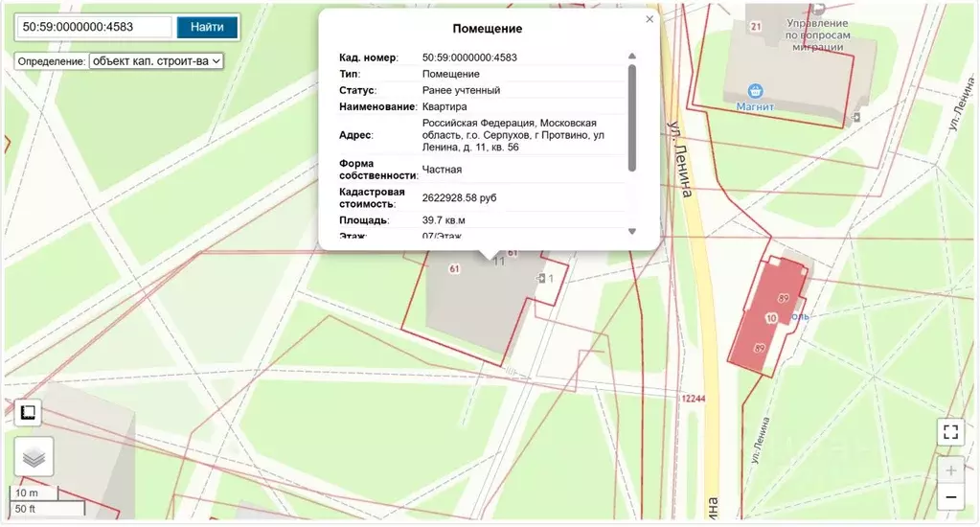Open the map layers switcher

pyautogui.click(x=34, y=457)
